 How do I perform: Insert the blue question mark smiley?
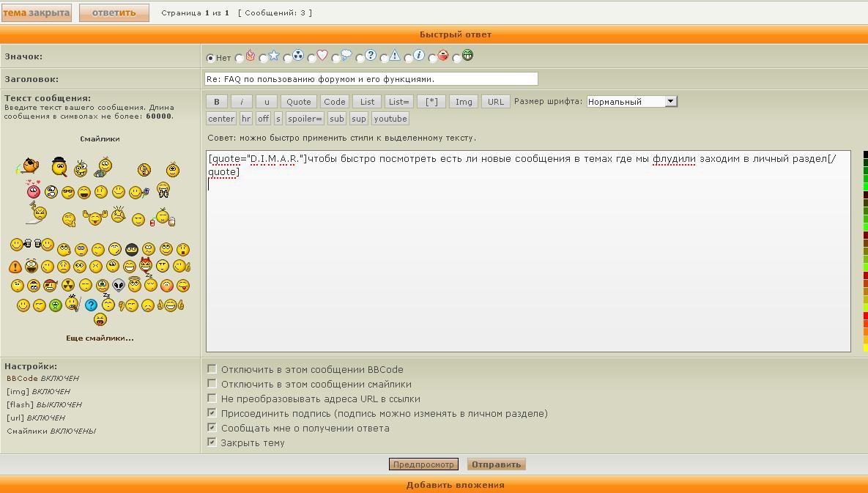91,305
